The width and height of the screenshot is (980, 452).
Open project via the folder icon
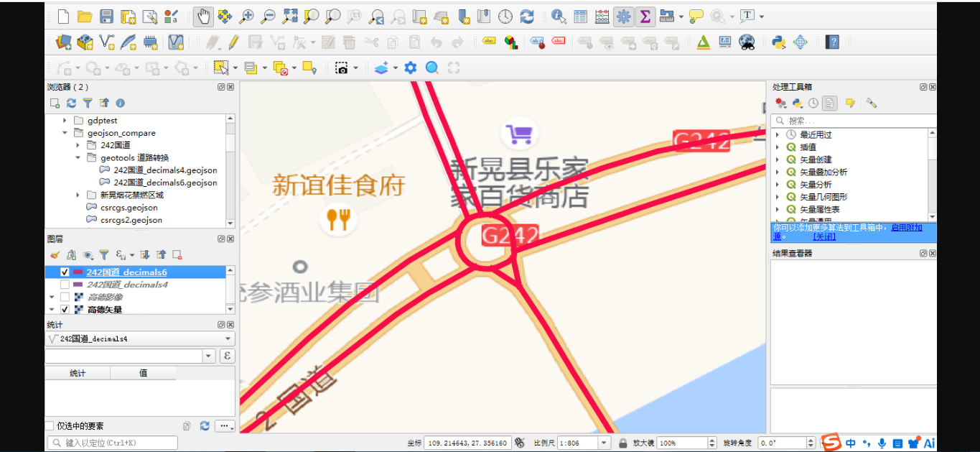(85, 17)
